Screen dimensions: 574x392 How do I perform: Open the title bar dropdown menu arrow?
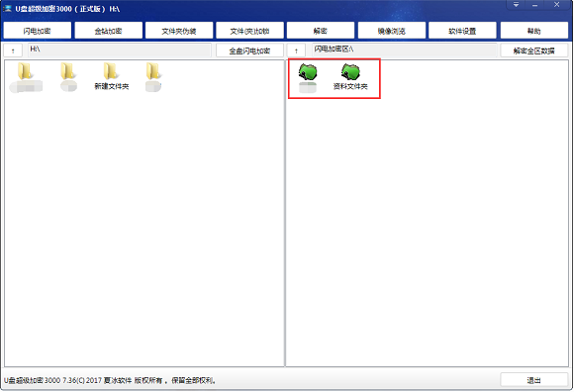point(516,5)
